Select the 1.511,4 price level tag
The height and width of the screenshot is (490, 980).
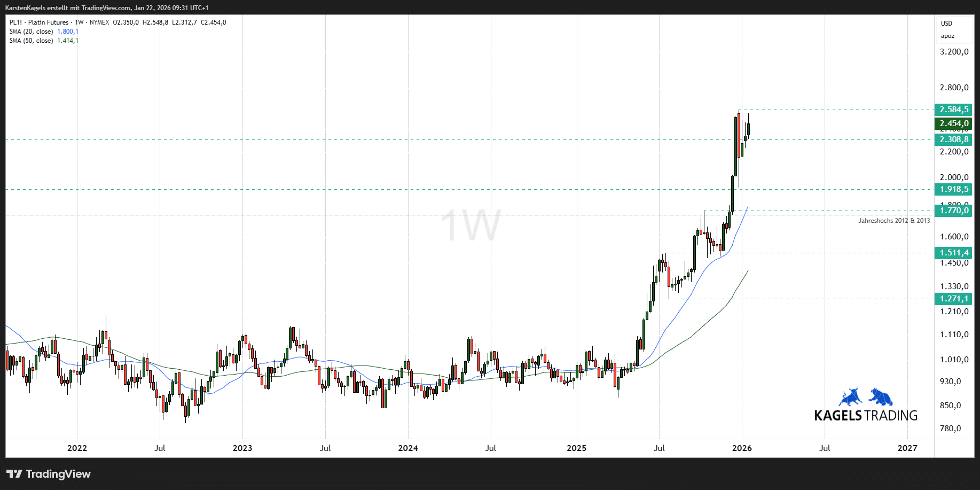click(953, 253)
